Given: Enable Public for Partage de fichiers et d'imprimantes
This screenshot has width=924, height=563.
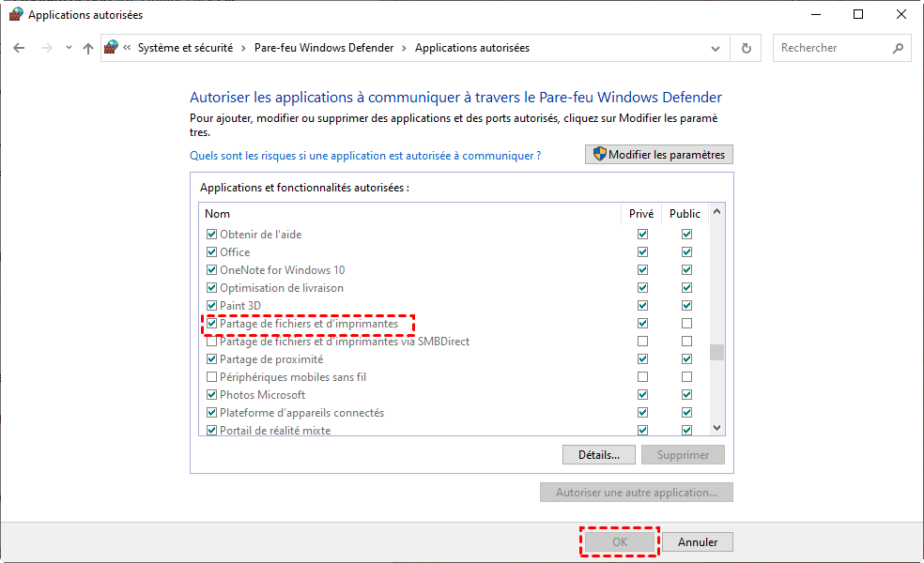Looking at the screenshot, I should [686, 324].
